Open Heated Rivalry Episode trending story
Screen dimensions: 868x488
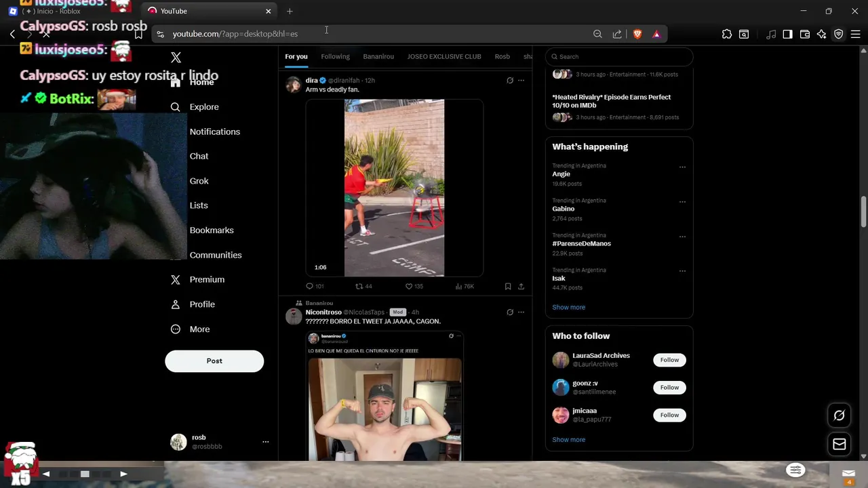tap(612, 101)
